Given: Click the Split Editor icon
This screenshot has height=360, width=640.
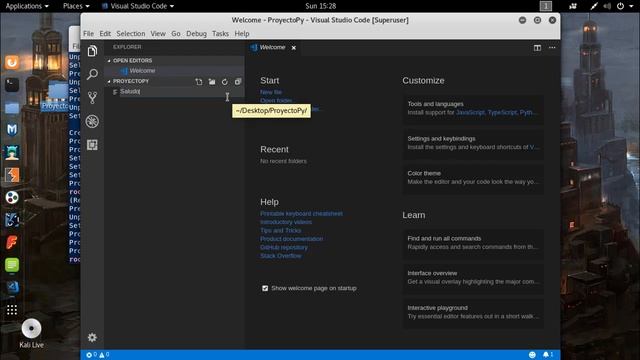Looking at the screenshot, I should 537,48.
